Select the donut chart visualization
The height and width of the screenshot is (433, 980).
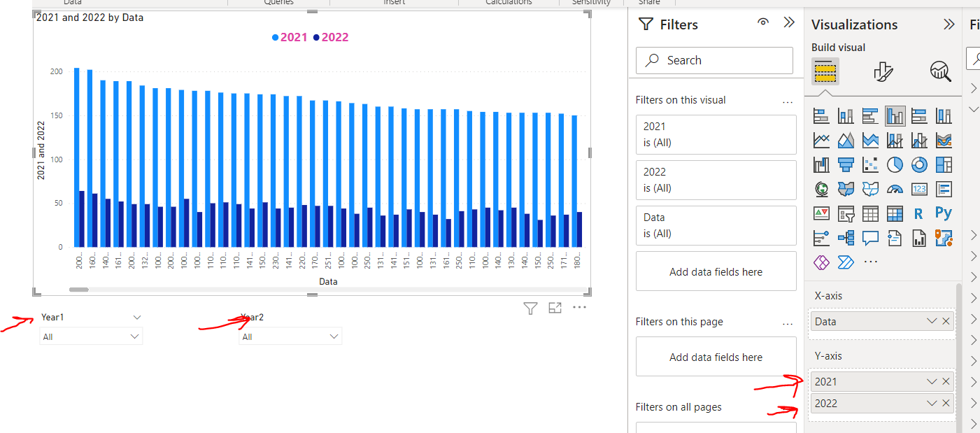[x=919, y=164]
